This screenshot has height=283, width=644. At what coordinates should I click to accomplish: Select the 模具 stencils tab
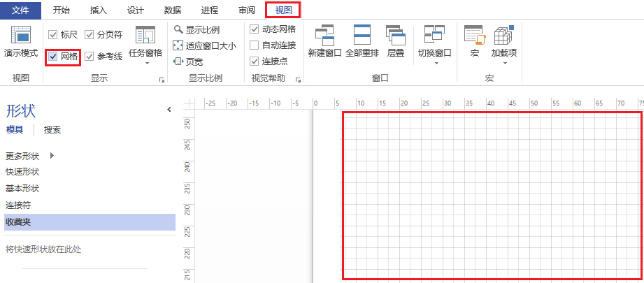click(x=15, y=130)
